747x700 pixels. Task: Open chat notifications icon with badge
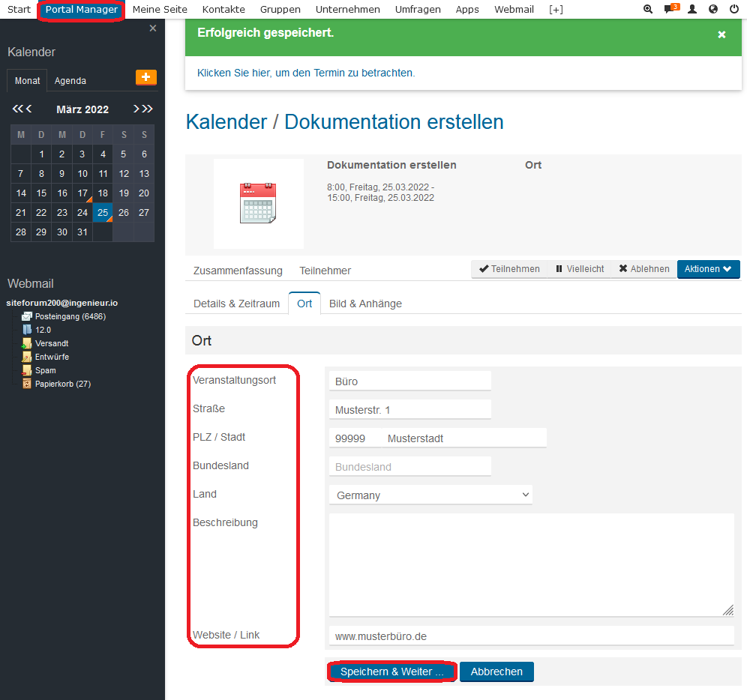(670, 10)
